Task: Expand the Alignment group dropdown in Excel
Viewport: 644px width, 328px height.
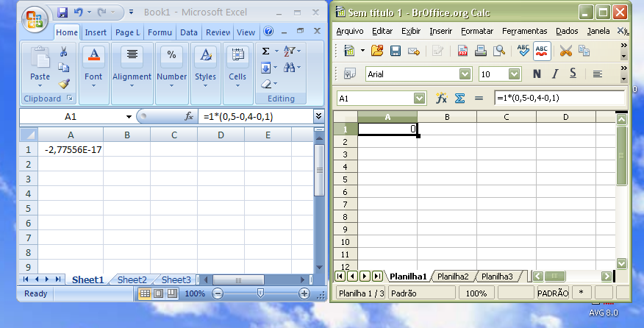Action: [x=132, y=86]
